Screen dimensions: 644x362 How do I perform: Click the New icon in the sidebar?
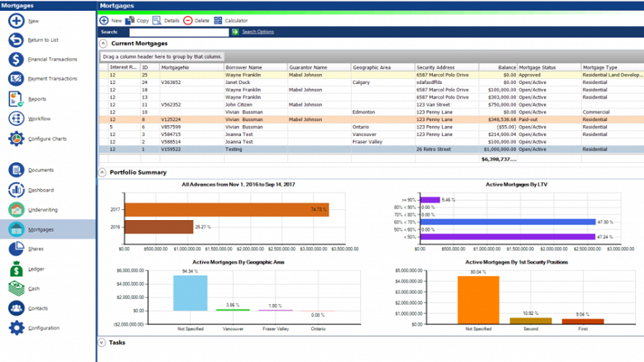(x=17, y=20)
